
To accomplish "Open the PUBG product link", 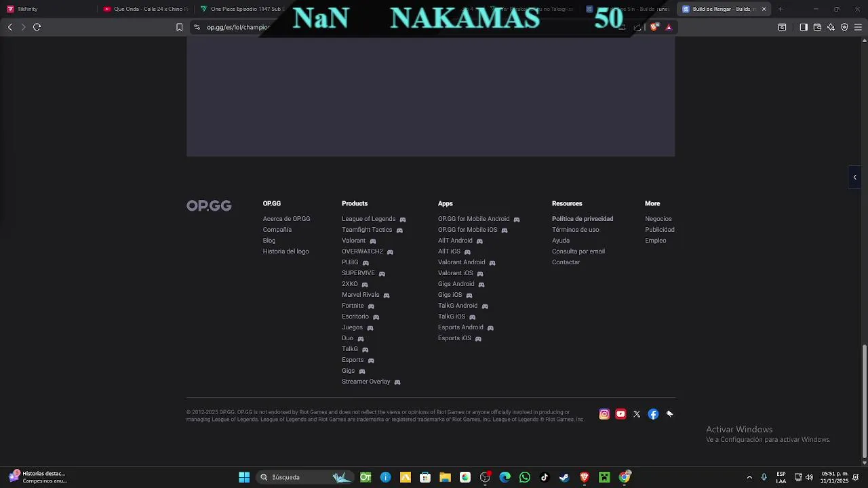I will 350,262.
